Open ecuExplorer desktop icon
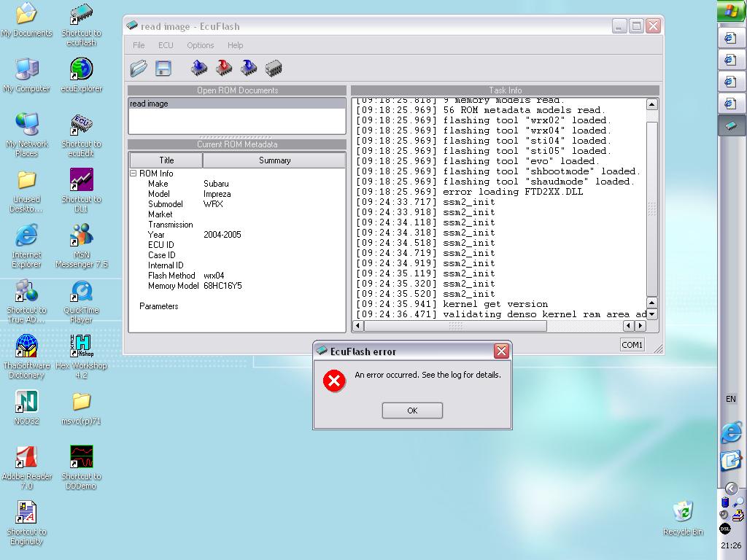 coord(81,75)
